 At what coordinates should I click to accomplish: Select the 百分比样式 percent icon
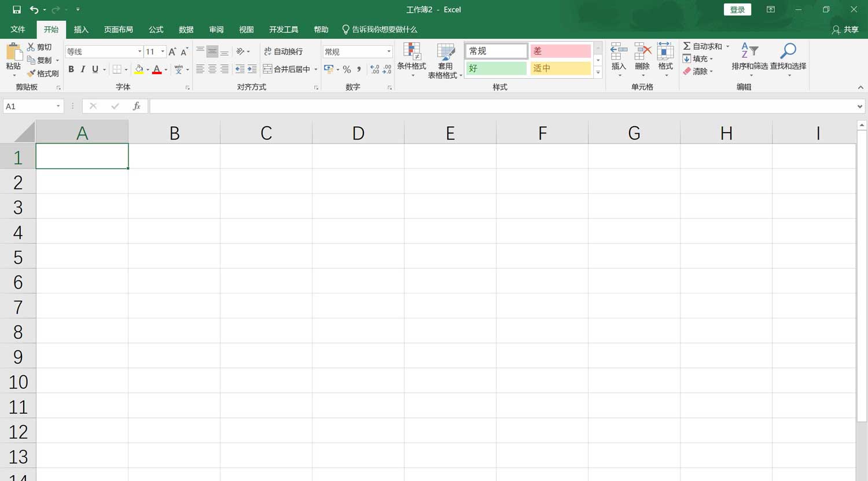[347, 69]
